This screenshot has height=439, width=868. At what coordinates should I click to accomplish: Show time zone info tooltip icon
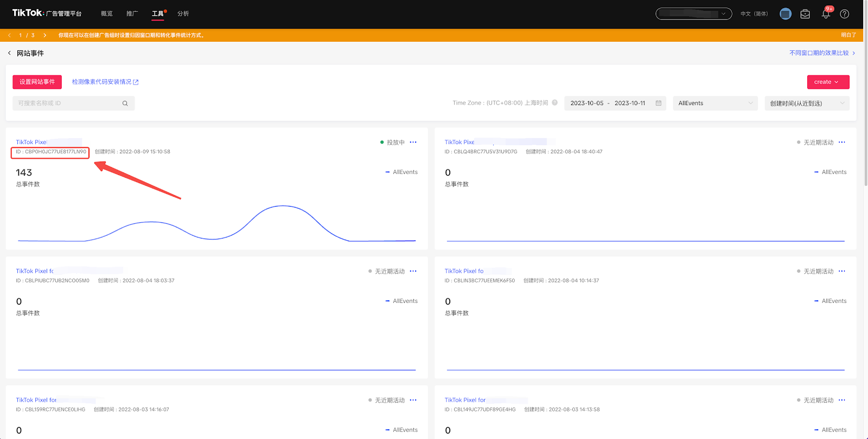[555, 103]
